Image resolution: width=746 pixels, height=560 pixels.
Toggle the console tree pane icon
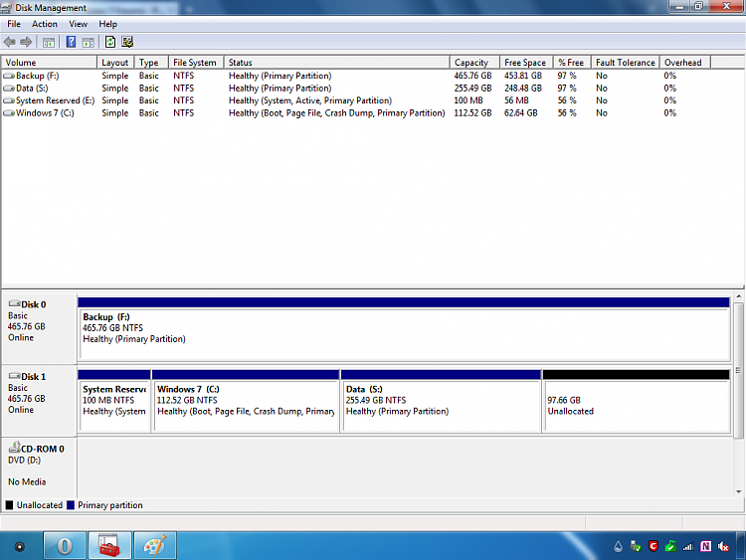click(49, 43)
